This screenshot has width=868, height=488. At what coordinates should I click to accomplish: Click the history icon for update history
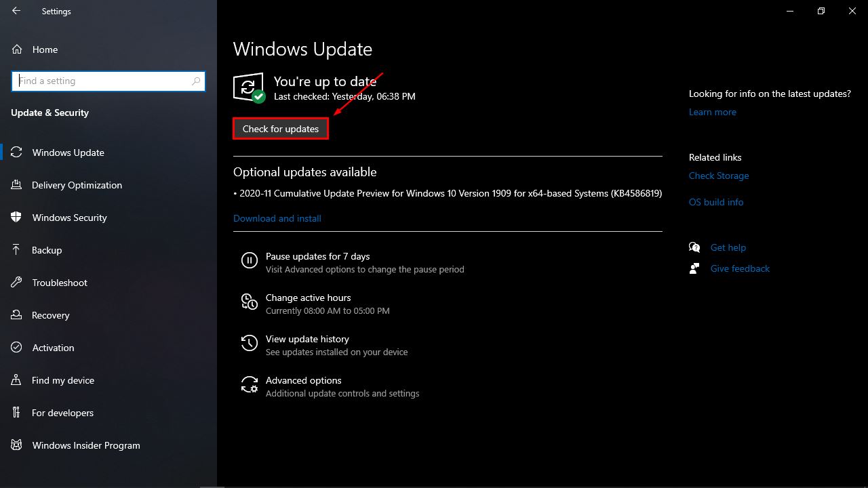(250, 343)
